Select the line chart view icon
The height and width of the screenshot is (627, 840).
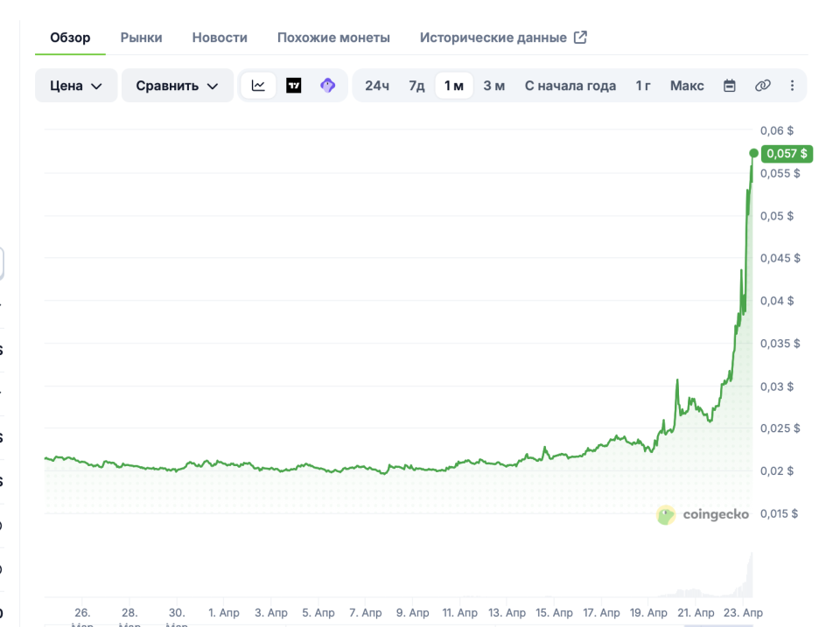(258, 86)
